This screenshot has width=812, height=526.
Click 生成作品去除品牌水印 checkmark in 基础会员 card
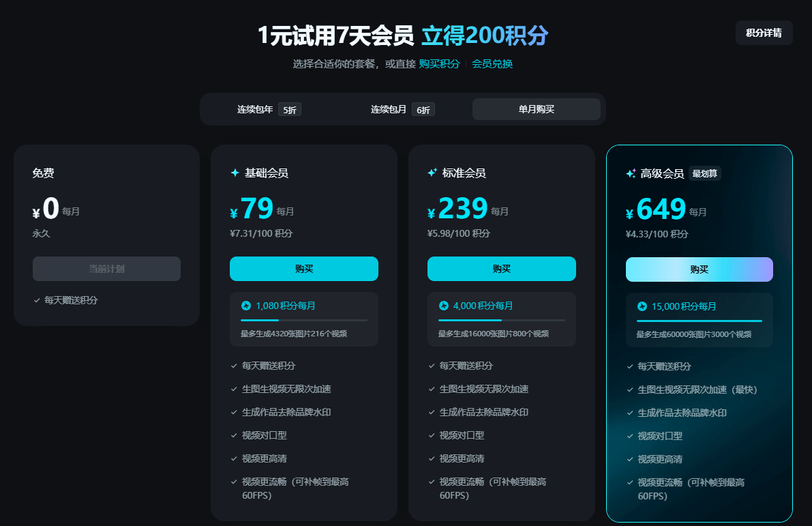(234, 413)
